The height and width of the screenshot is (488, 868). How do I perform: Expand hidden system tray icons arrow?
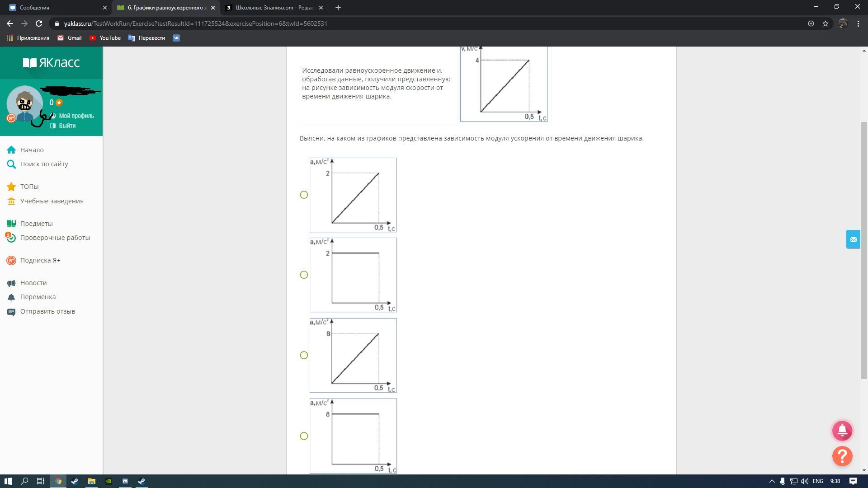tap(772, 481)
